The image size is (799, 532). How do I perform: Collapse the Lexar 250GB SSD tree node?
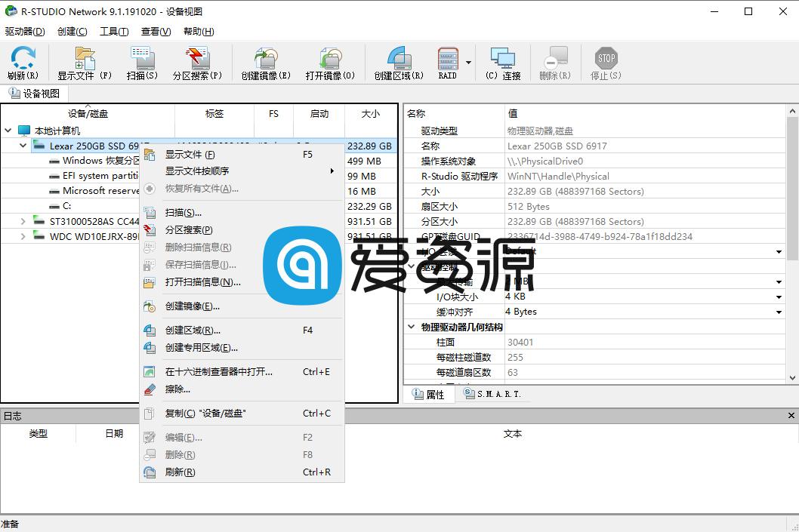(x=23, y=146)
